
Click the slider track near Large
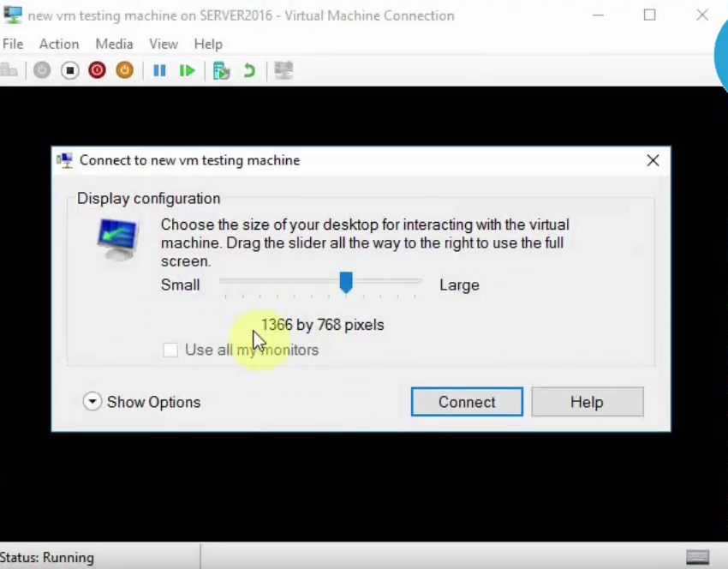tap(409, 281)
